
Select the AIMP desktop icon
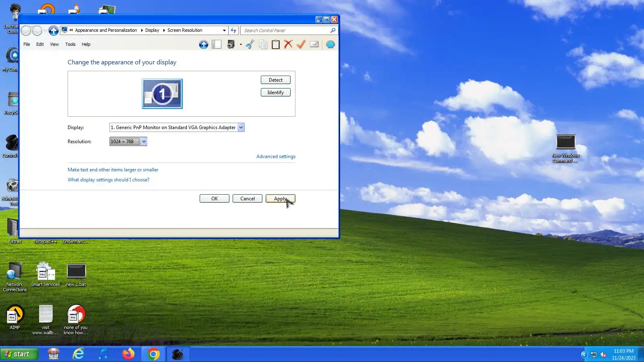[x=15, y=318]
